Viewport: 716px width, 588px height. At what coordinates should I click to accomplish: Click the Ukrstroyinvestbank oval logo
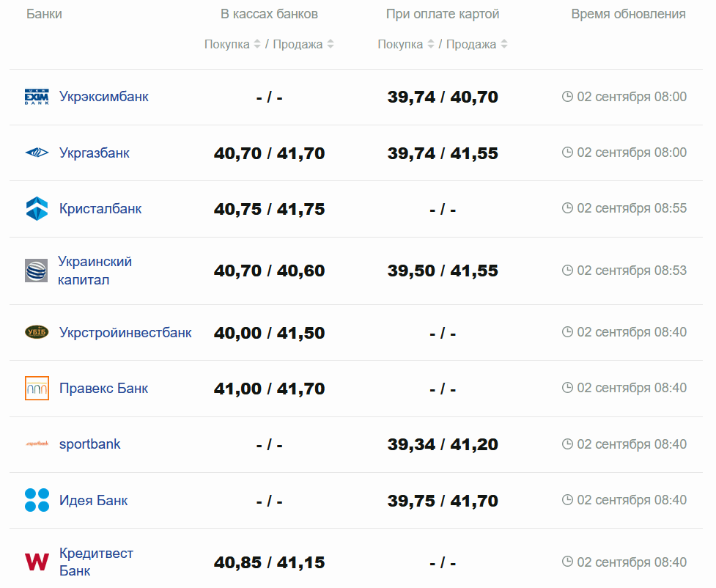coord(37,332)
